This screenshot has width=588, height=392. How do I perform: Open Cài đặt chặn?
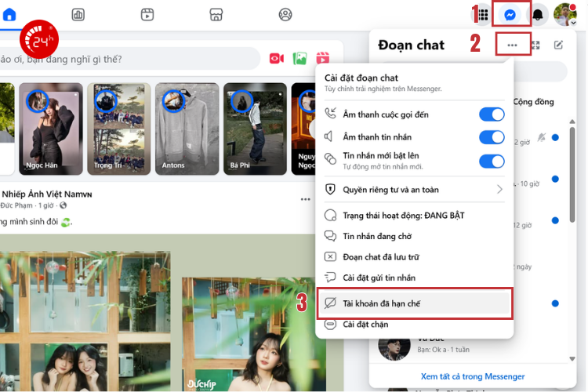(x=415, y=324)
